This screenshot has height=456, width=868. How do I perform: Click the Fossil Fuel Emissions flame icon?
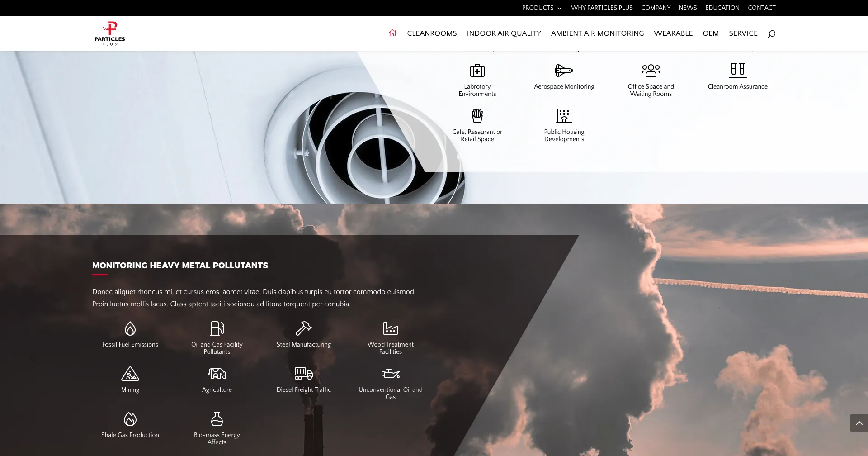click(130, 328)
